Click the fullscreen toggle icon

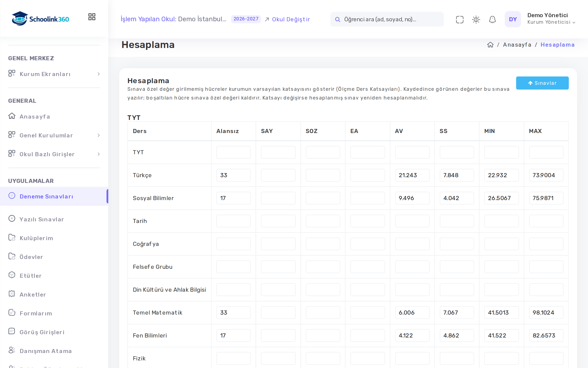point(460,19)
